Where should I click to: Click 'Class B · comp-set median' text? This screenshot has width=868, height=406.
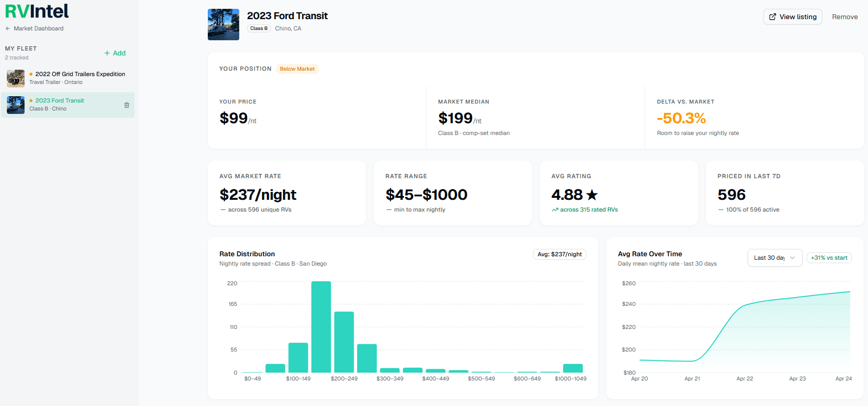pyautogui.click(x=474, y=133)
